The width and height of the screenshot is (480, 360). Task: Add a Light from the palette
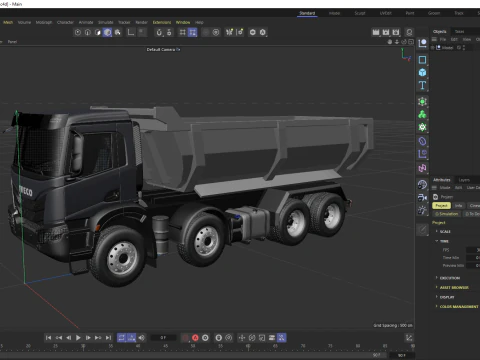coord(422,210)
